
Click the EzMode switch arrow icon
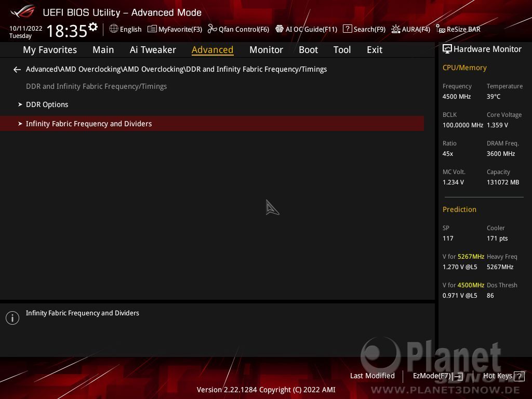click(458, 376)
